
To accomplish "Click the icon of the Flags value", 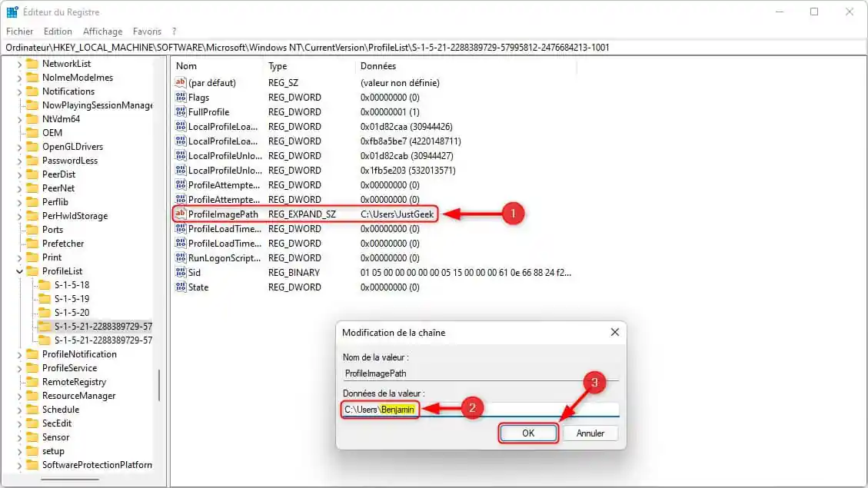I will click(181, 97).
